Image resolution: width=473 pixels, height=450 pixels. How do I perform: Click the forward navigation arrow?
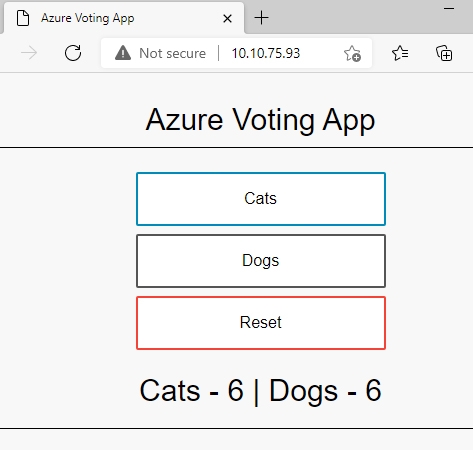(x=29, y=53)
